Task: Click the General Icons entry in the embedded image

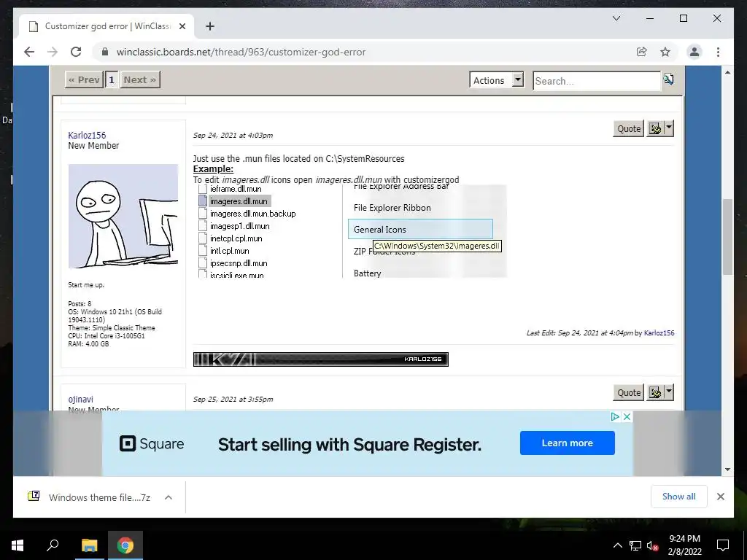Action: (x=420, y=229)
